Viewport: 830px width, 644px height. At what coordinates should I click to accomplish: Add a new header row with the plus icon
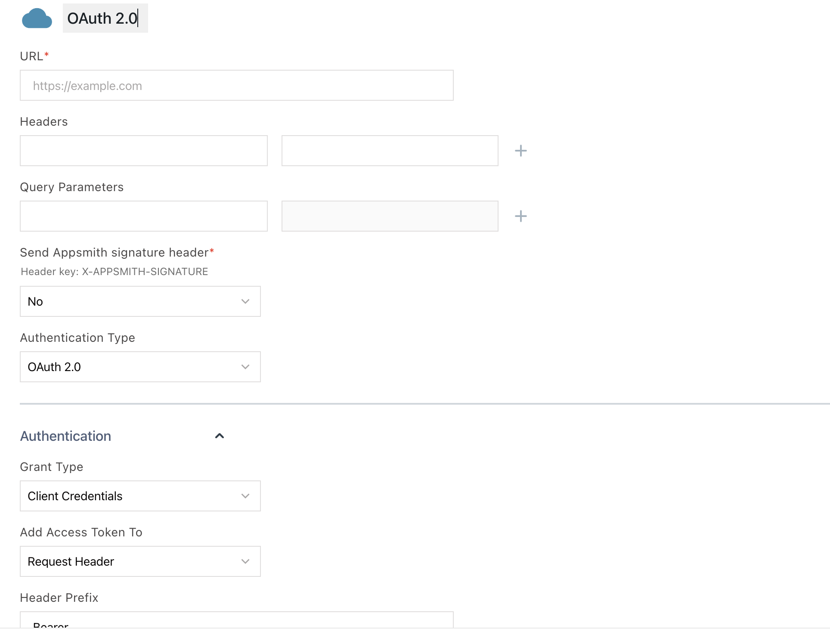521,151
